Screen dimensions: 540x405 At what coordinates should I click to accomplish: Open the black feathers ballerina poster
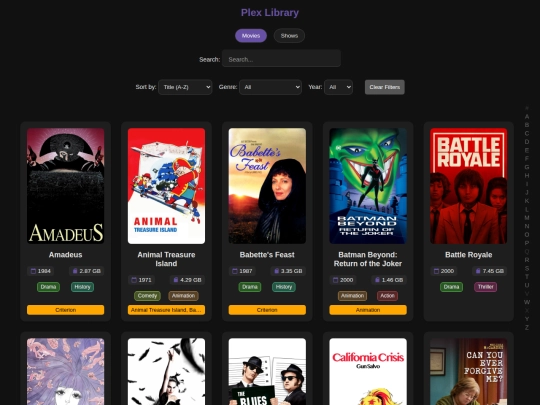(x=166, y=372)
